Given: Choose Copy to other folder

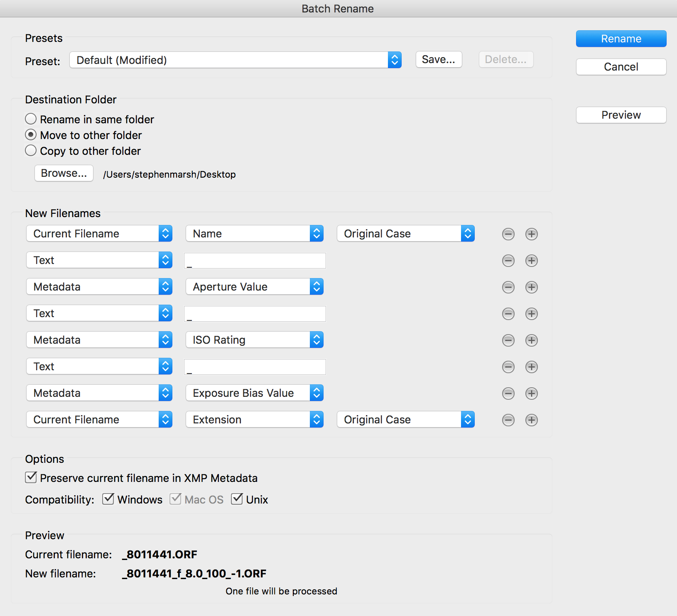Looking at the screenshot, I should [x=31, y=151].
